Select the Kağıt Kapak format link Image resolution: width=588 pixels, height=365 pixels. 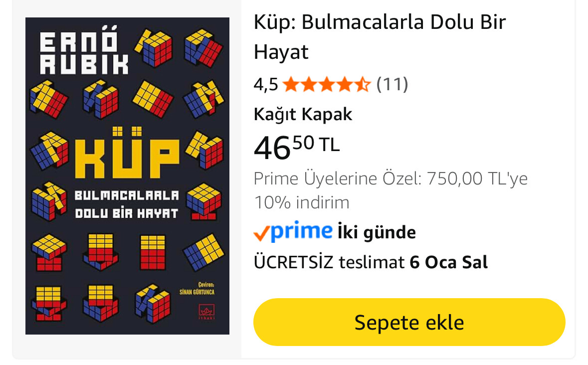(303, 114)
